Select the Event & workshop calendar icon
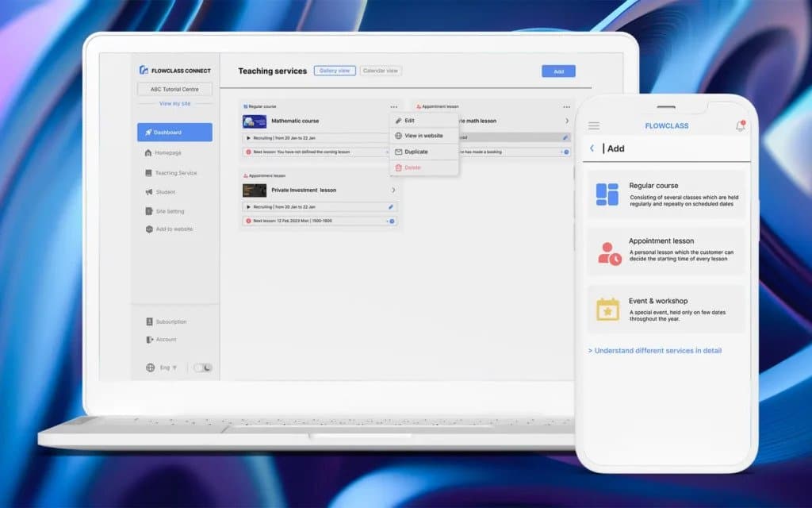Image resolution: width=812 pixels, height=508 pixels. pyautogui.click(x=607, y=309)
